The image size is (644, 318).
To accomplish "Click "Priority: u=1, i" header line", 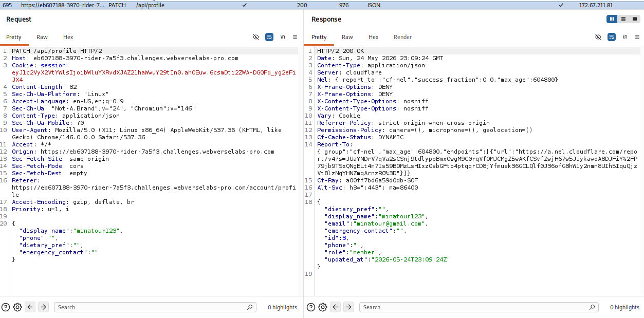I will (41, 209).
